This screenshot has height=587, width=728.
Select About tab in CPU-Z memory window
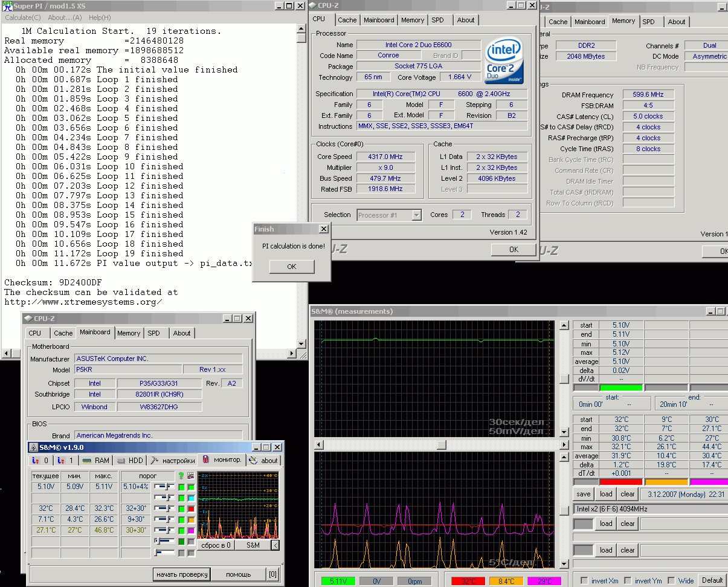[x=677, y=22]
